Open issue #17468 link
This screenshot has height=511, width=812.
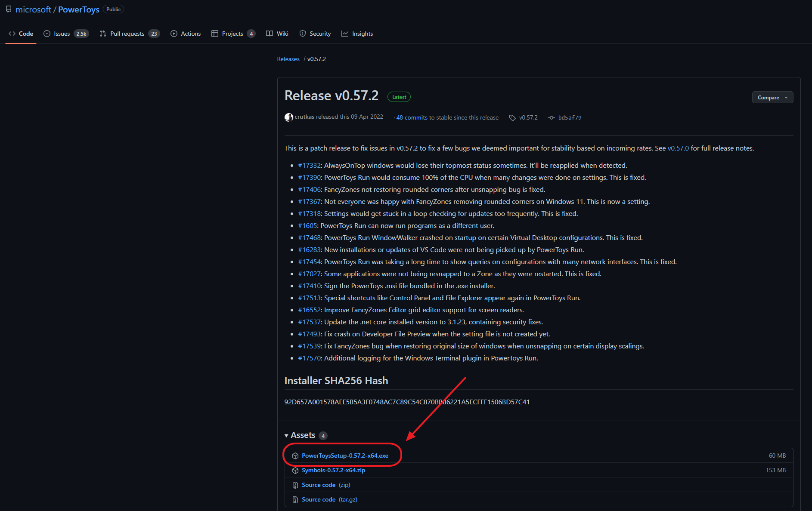[x=310, y=237]
